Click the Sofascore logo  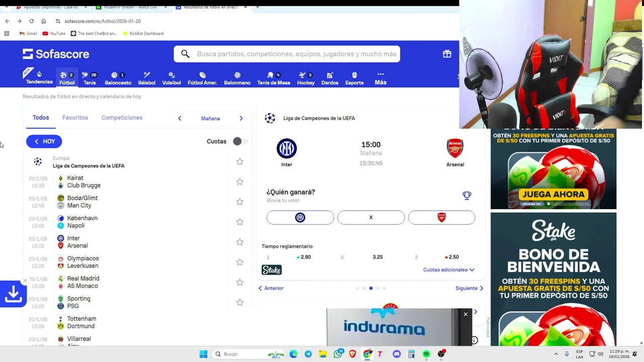(56, 54)
